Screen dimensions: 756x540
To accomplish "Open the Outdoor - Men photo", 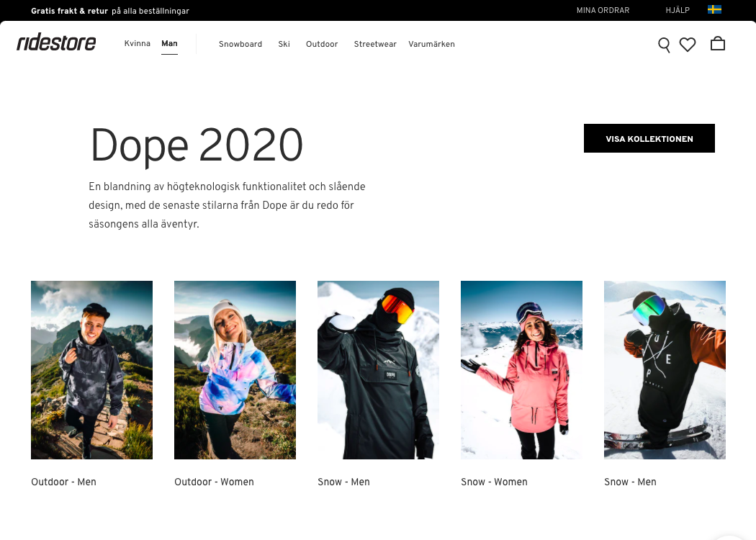I will [91, 370].
